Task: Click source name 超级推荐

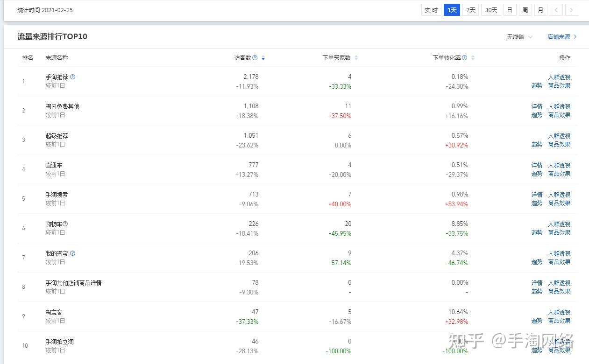Action: point(57,136)
